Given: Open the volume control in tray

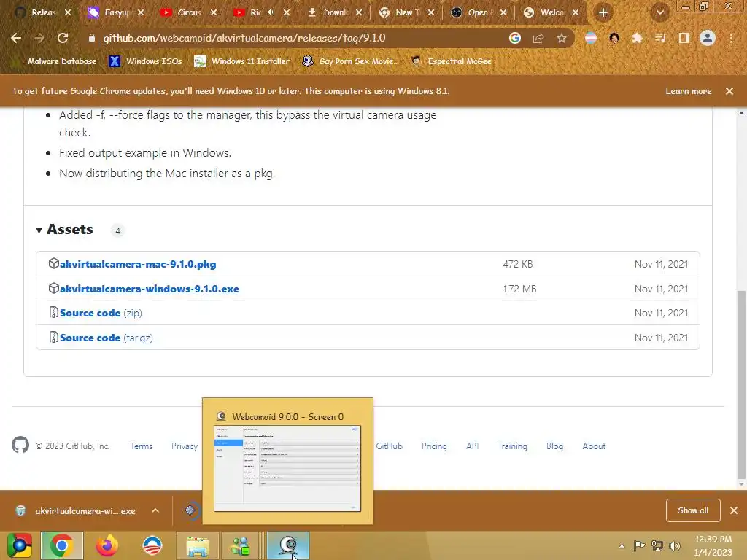Looking at the screenshot, I should [675, 546].
